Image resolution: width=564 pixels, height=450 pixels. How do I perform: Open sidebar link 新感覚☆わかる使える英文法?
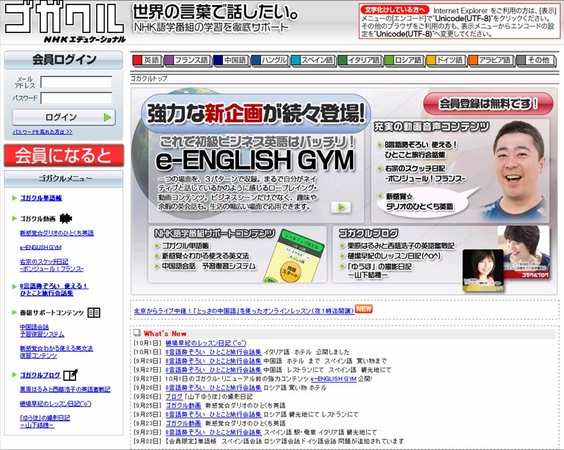56,352
